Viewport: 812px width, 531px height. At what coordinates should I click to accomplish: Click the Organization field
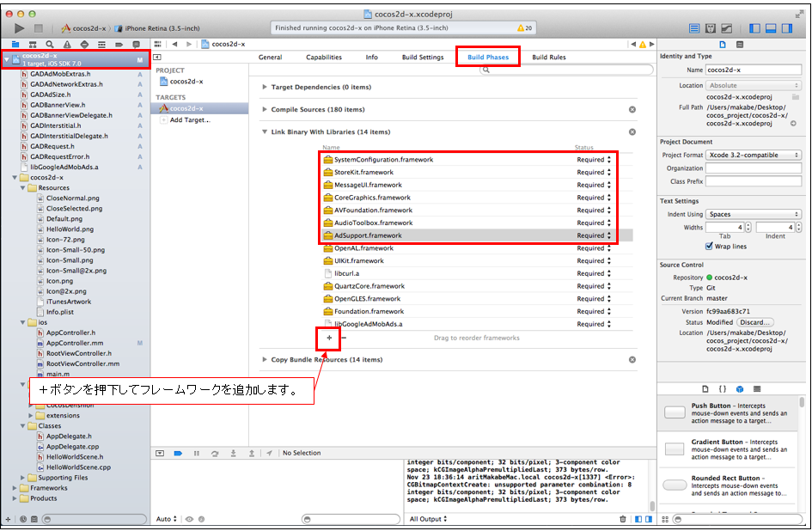[x=754, y=168]
